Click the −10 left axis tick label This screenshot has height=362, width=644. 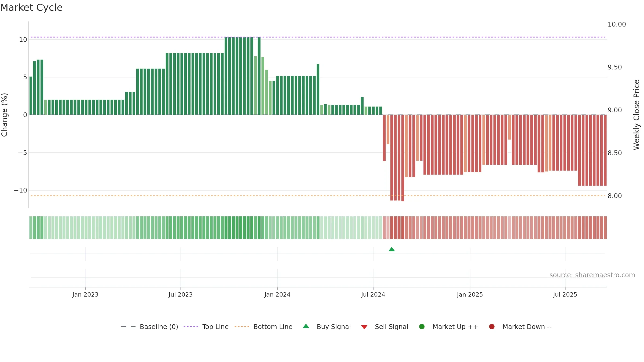coord(21,190)
